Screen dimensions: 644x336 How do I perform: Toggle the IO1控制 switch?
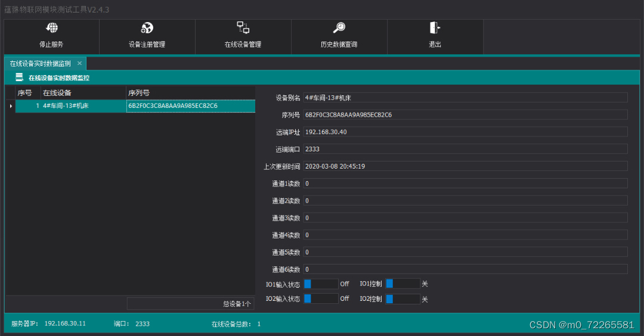point(403,284)
